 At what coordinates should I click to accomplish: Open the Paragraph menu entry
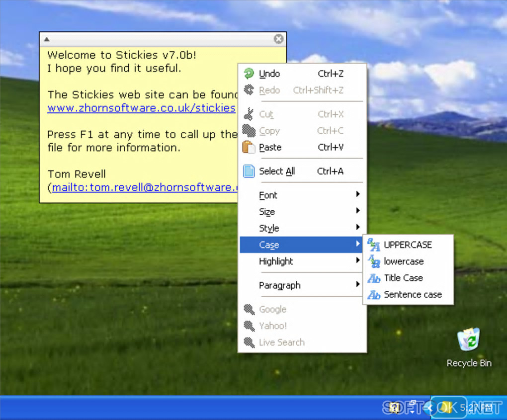click(x=301, y=285)
